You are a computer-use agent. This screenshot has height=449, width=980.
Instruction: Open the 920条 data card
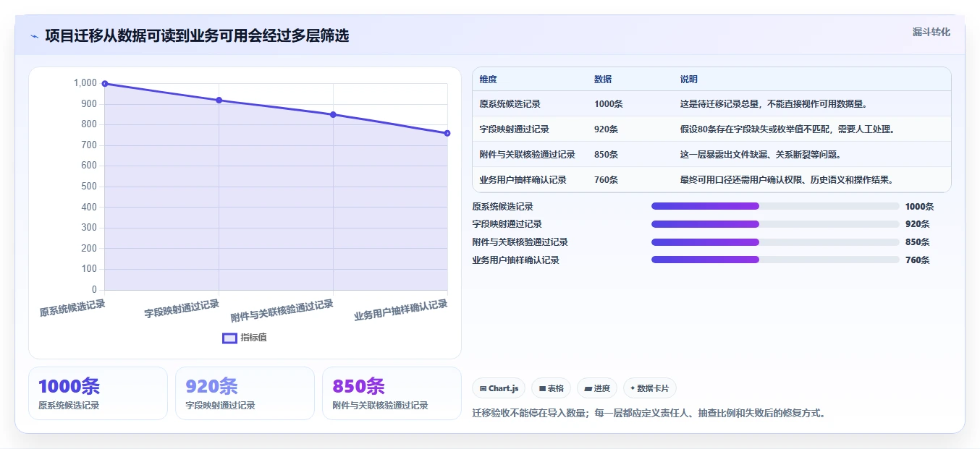point(245,393)
